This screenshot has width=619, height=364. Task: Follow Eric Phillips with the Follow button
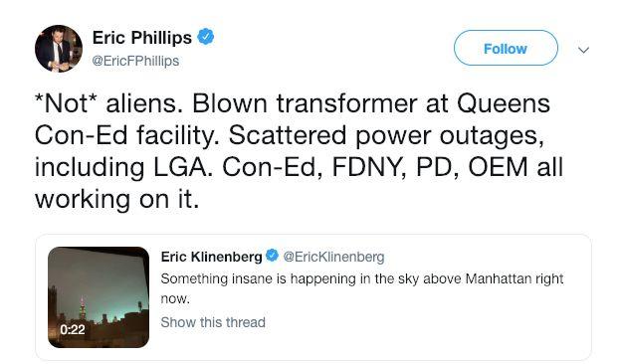pos(506,48)
